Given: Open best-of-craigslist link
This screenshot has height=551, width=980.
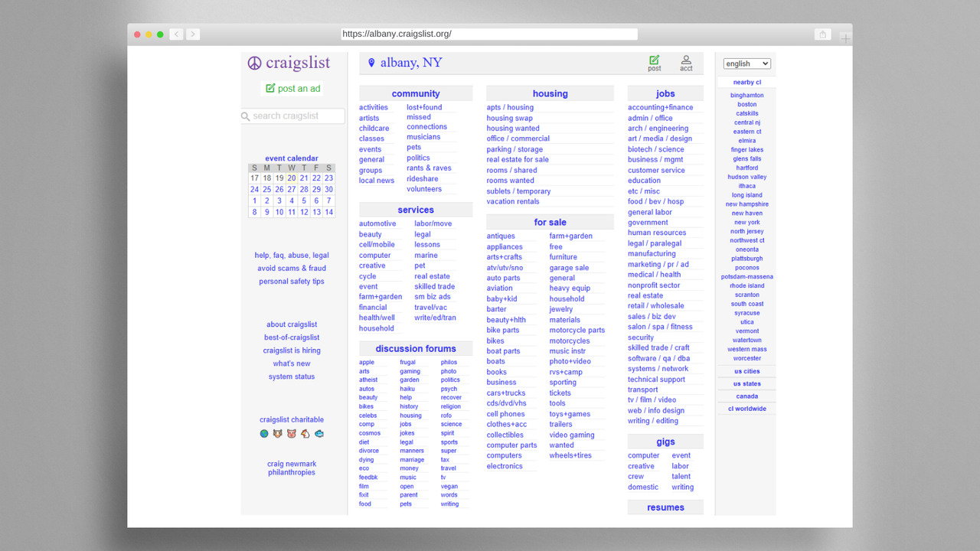Looking at the screenshot, I should click(292, 337).
